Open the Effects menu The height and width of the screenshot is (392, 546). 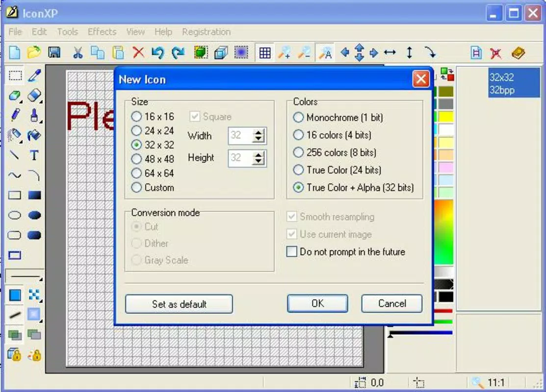(102, 32)
